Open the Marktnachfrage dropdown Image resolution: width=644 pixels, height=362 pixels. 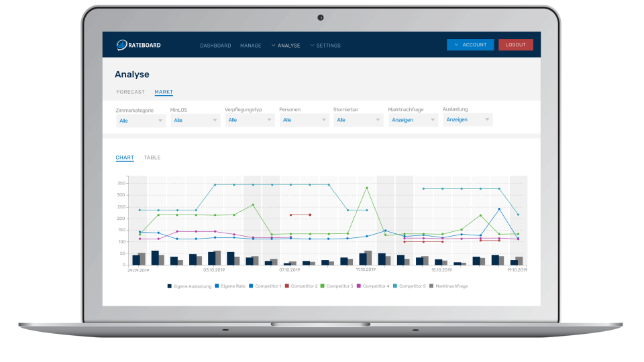click(x=413, y=120)
